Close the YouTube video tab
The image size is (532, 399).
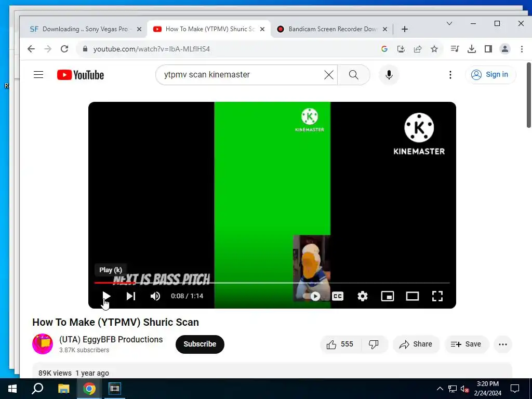tap(262, 29)
